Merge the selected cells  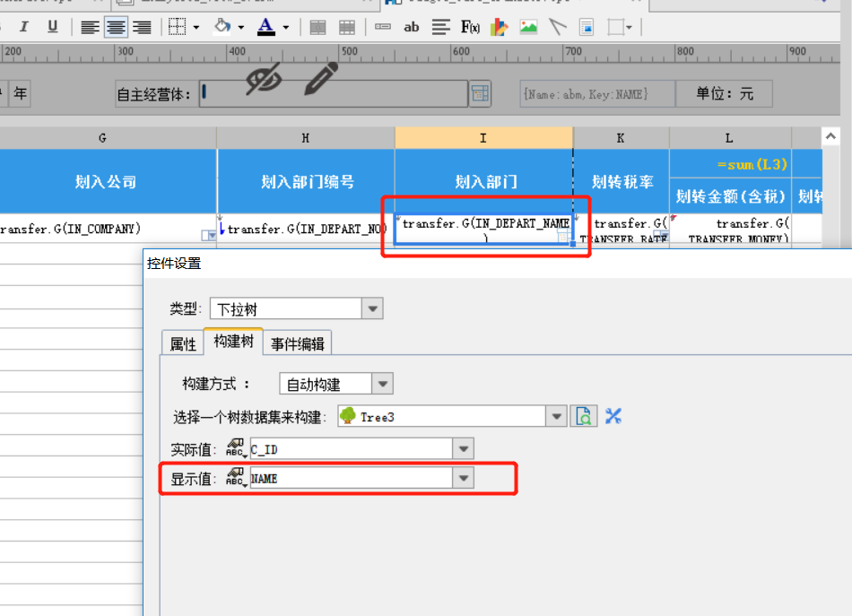click(317, 27)
